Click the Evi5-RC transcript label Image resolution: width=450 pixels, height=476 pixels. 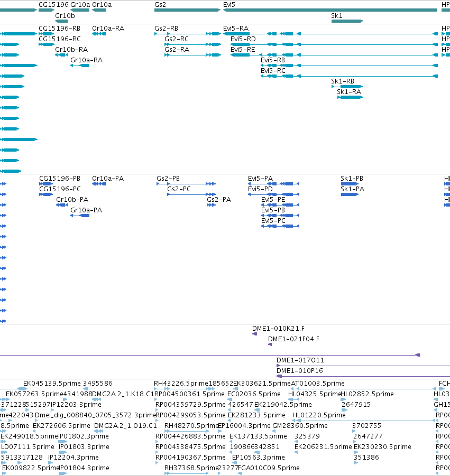[273, 71]
